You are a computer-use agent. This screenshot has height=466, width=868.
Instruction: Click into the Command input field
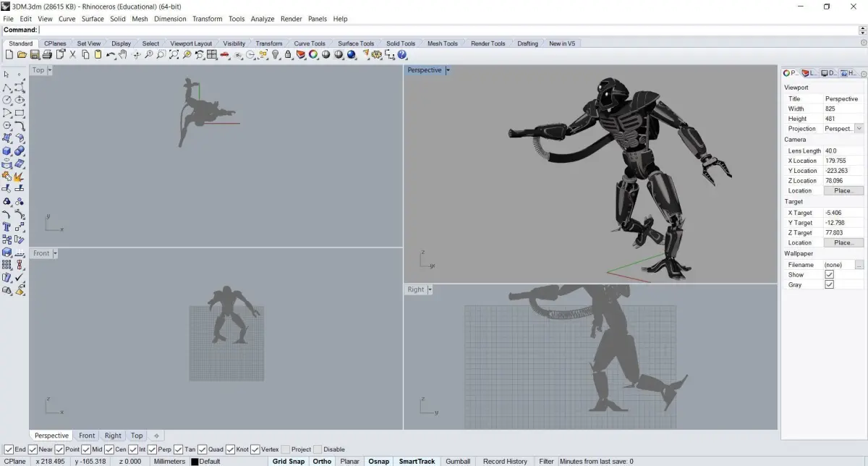448,30
